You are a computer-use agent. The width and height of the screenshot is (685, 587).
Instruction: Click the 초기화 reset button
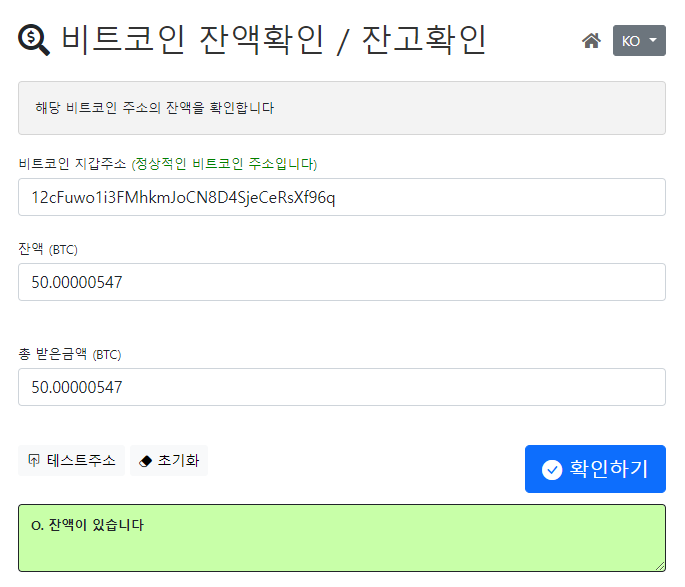click(169, 460)
